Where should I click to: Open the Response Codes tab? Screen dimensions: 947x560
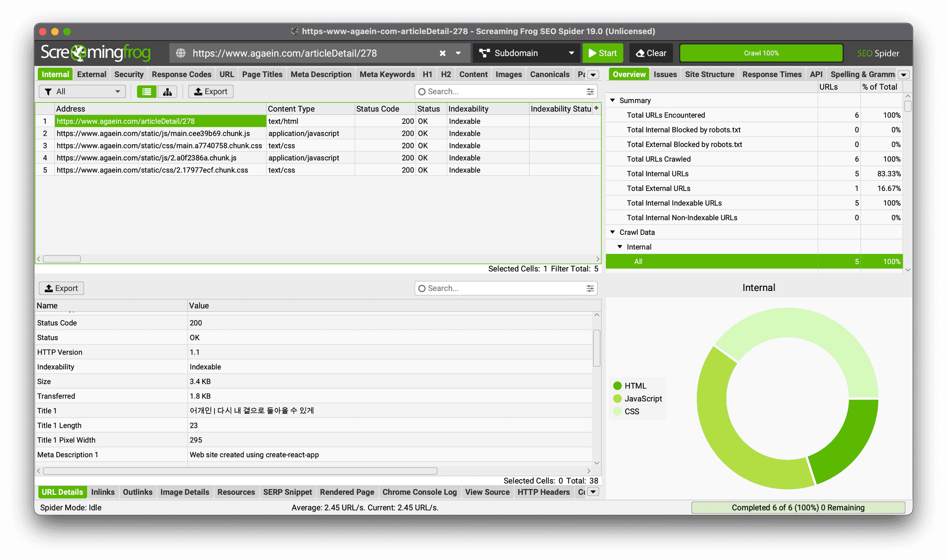[181, 74]
